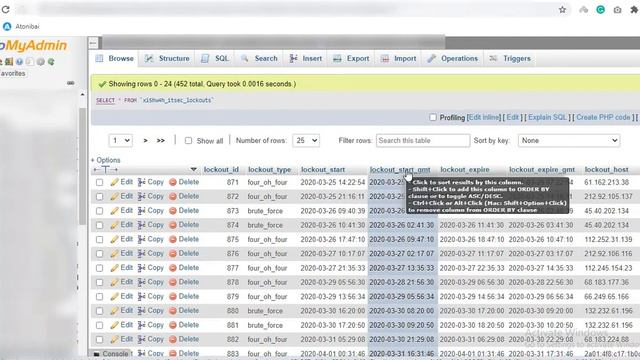The width and height of the screenshot is (640, 360).
Task: Open the Favorites tab in navigation panel
Action: click(x=13, y=73)
